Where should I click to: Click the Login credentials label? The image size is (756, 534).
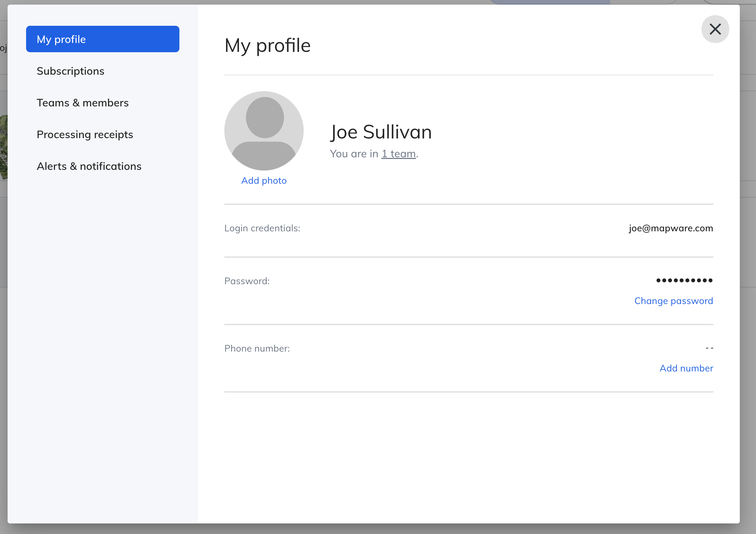[x=262, y=228]
